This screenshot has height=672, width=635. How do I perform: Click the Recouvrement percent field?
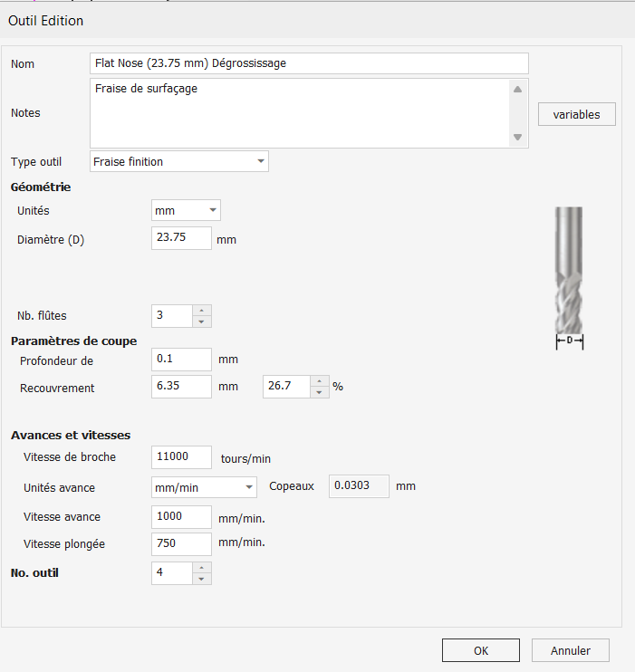pos(286,387)
